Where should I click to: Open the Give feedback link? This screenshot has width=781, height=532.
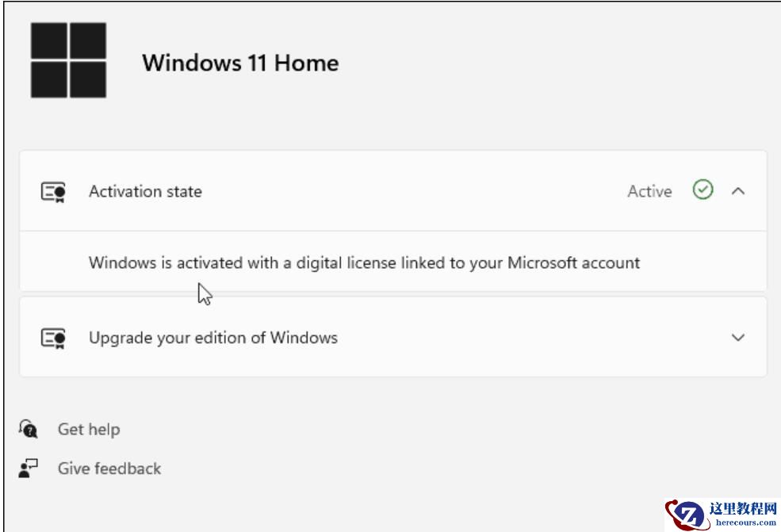pyautogui.click(x=110, y=468)
